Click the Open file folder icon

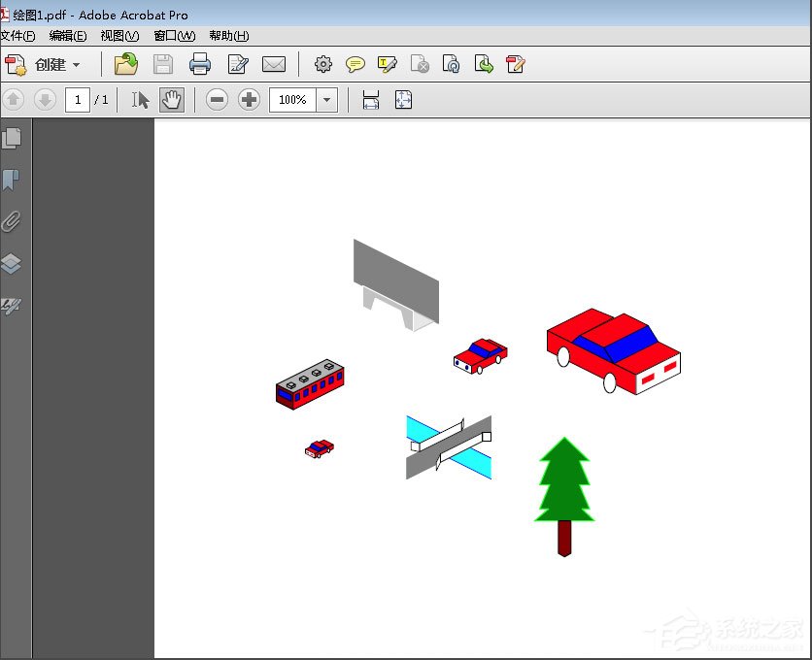(x=126, y=65)
